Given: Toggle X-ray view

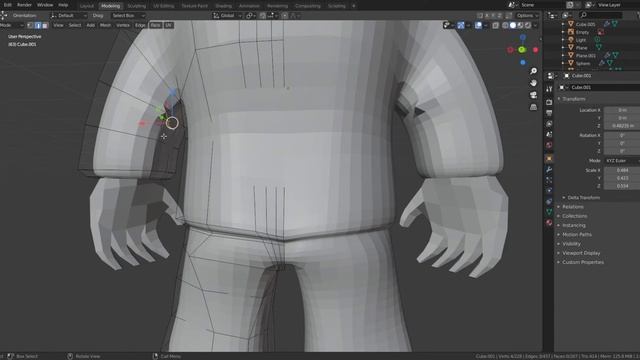Looking at the screenshot, I should 496,25.
